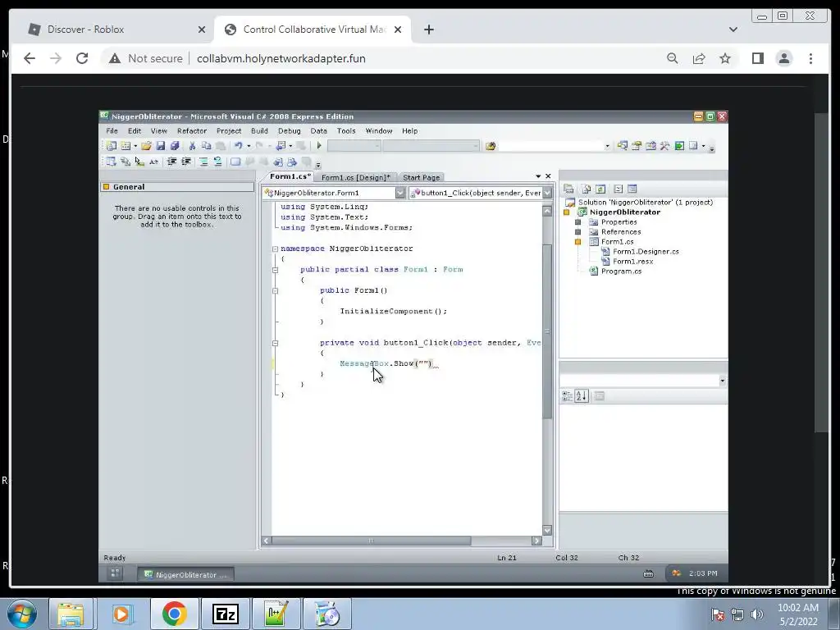This screenshot has width=840, height=630.
Task: Uncomment the selected lines icon
Action: [x=217, y=162]
